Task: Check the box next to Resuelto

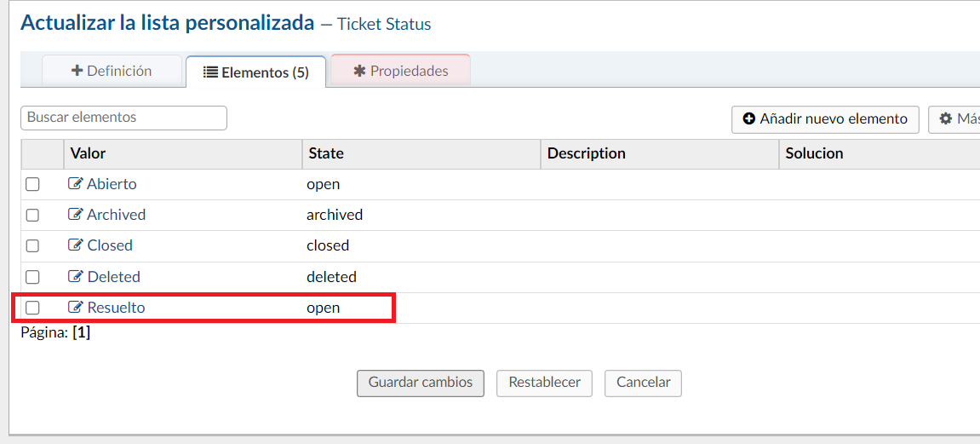Action: click(x=32, y=308)
